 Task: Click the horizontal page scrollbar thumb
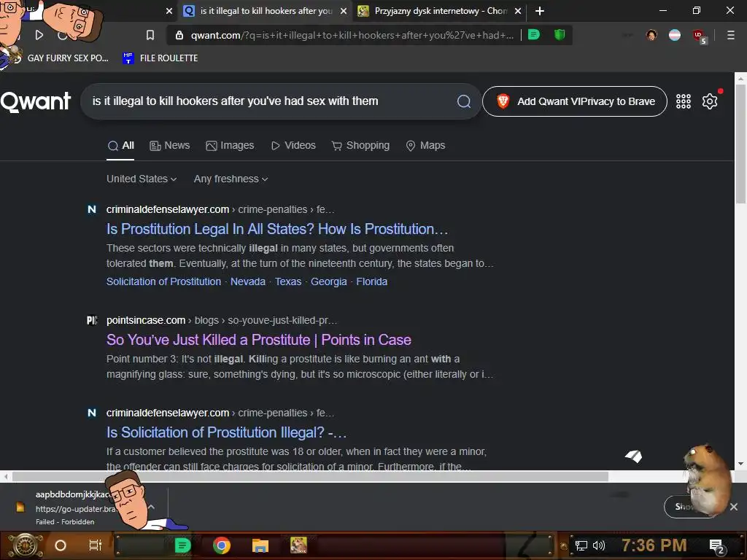point(310,476)
